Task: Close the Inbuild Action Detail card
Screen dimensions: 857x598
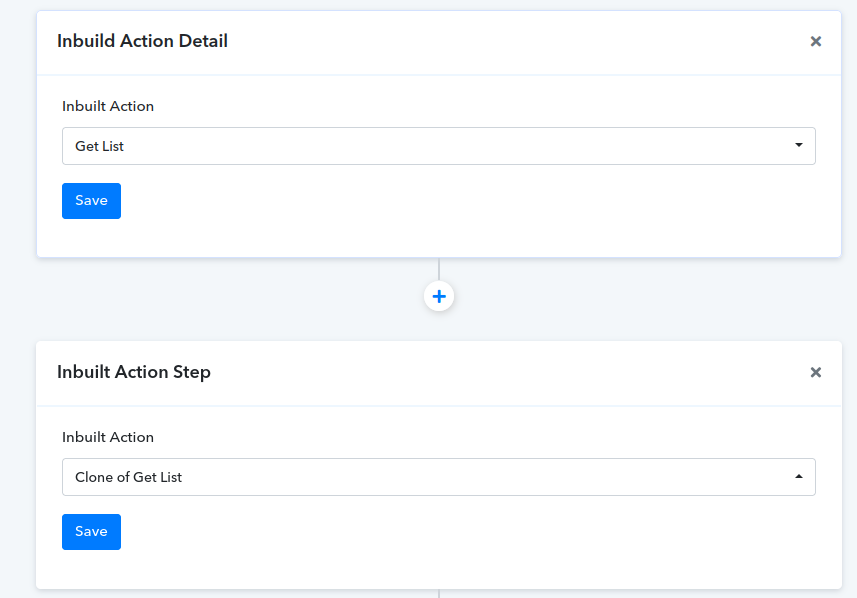Action: [815, 42]
